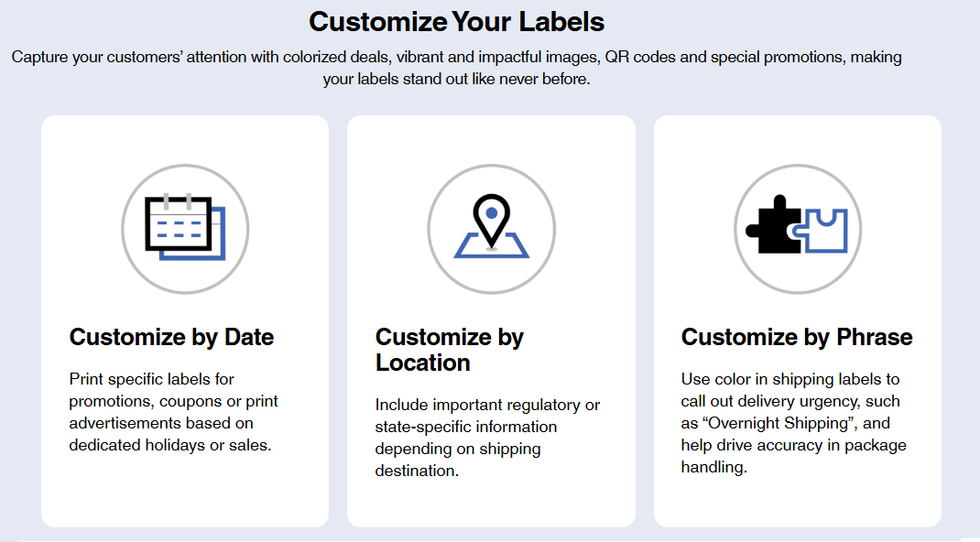Click the text about state-specific regulatory information

coord(487,438)
